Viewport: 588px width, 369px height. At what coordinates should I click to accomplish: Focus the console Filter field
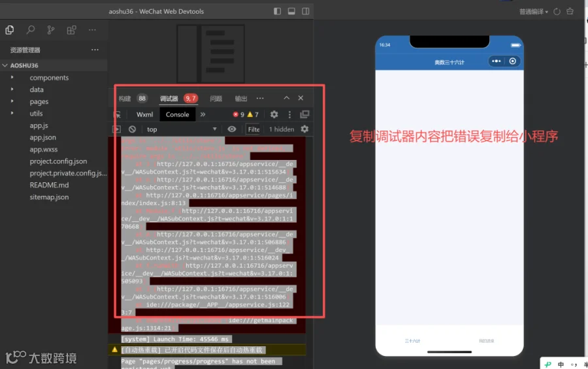click(253, 129)
